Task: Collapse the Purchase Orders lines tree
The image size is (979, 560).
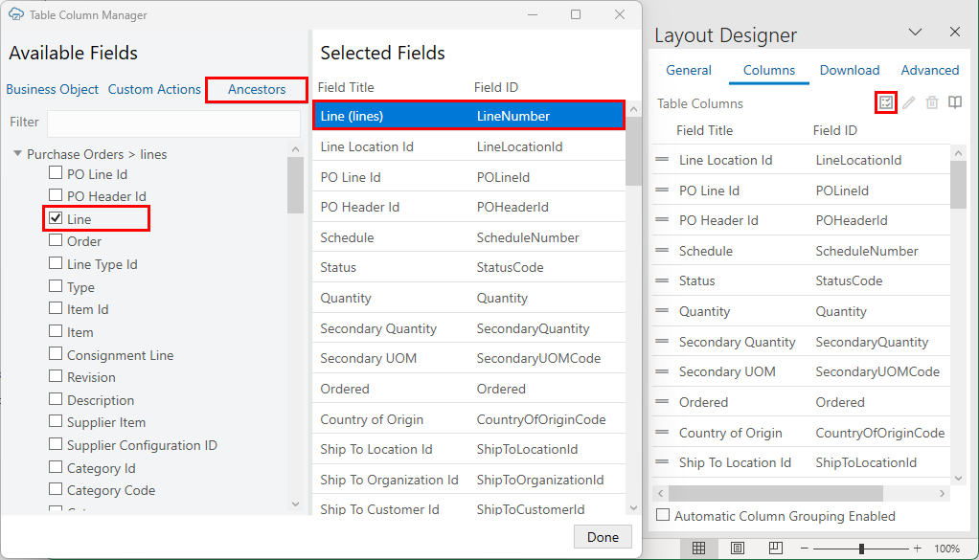Action: [x=17, y=153]
